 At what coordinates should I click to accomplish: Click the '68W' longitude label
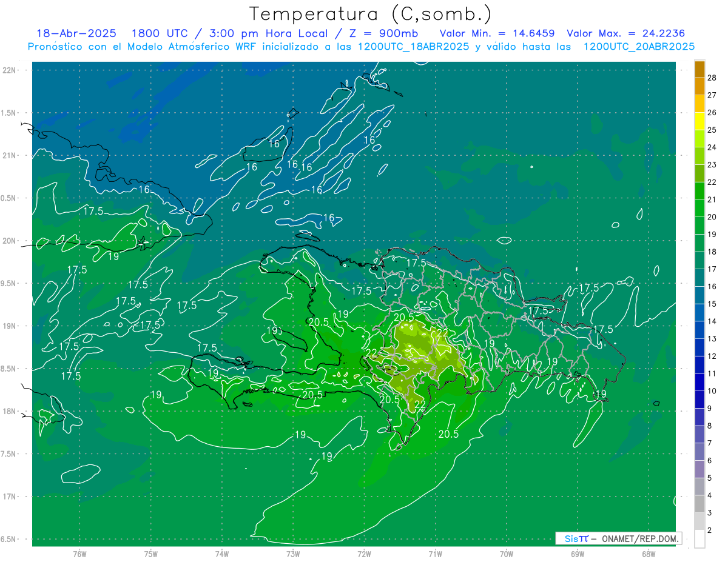click(649, 554)
